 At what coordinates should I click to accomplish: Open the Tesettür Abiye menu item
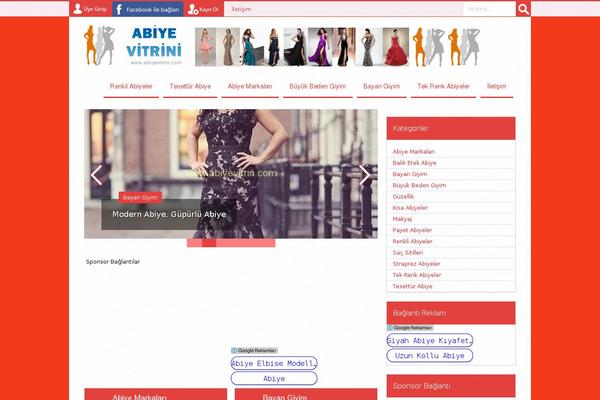[x=190, y=87]
